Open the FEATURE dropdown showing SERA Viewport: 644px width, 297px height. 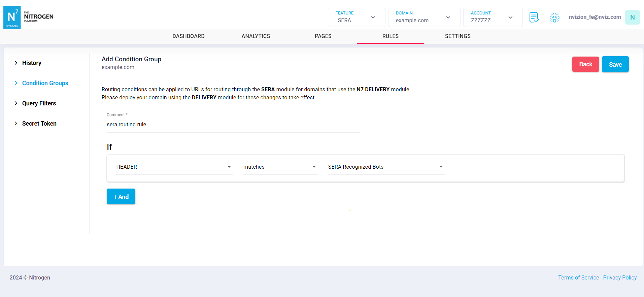tap(356, 17)
